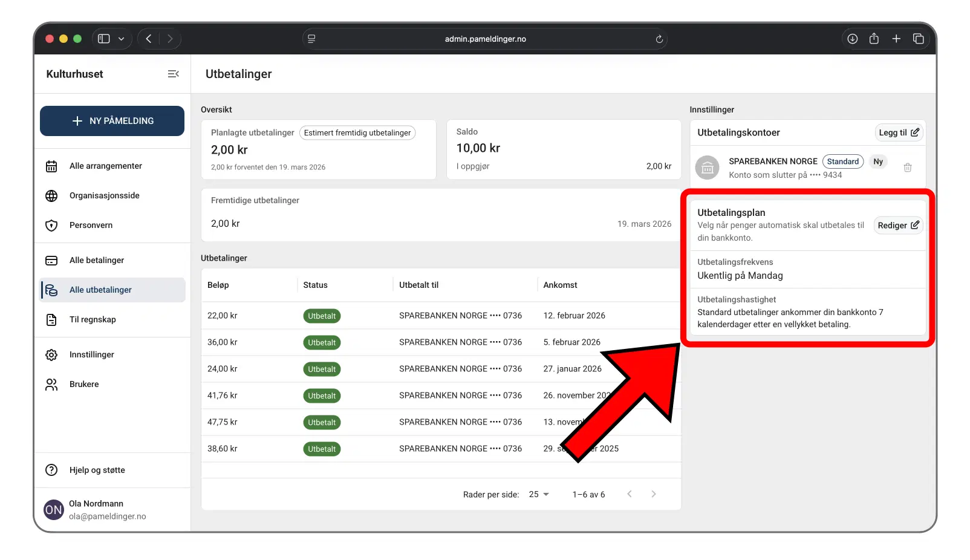970x560 pixels.
Task: Select Innstillinger in the sidebar
Action: (x=91, y=354)
